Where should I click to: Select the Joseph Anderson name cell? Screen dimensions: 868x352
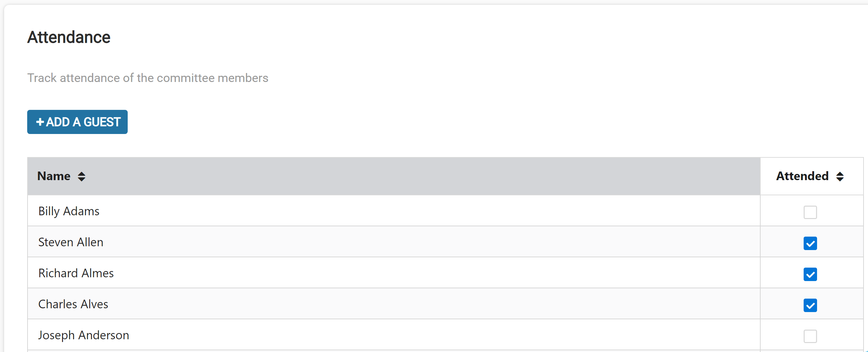pos(394,335)
